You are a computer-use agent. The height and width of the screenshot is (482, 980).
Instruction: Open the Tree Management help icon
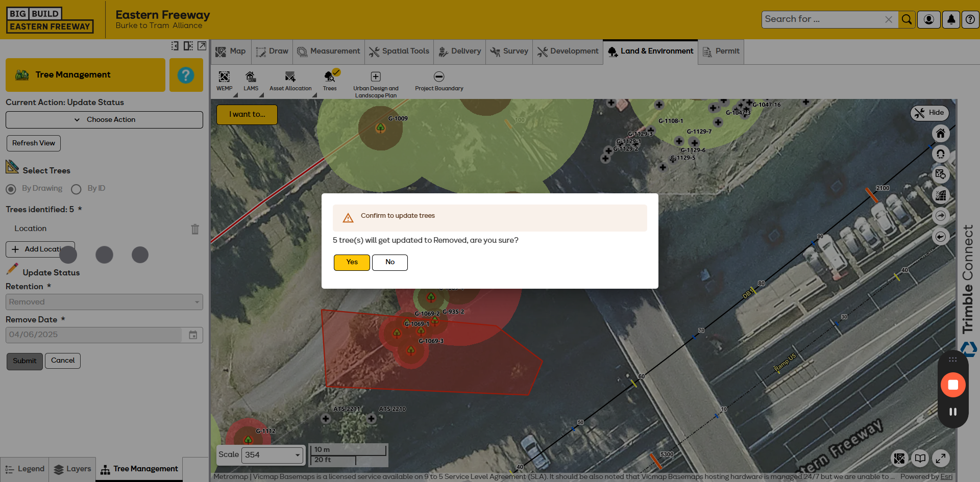pyautogui.click(x=186, y=75)
